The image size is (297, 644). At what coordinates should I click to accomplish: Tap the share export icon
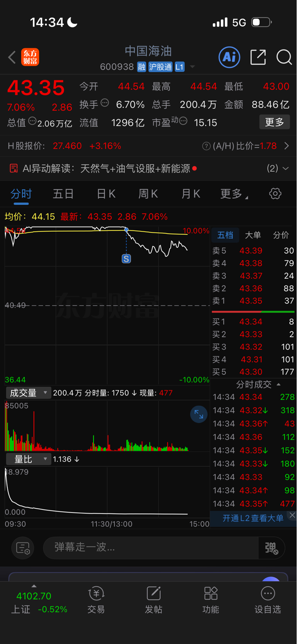point(258,57)
